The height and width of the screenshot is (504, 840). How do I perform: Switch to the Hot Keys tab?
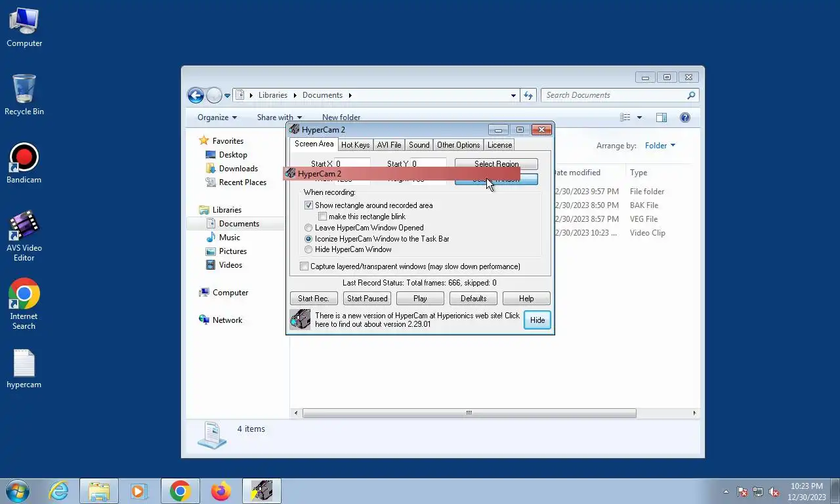tap(355, 145)
